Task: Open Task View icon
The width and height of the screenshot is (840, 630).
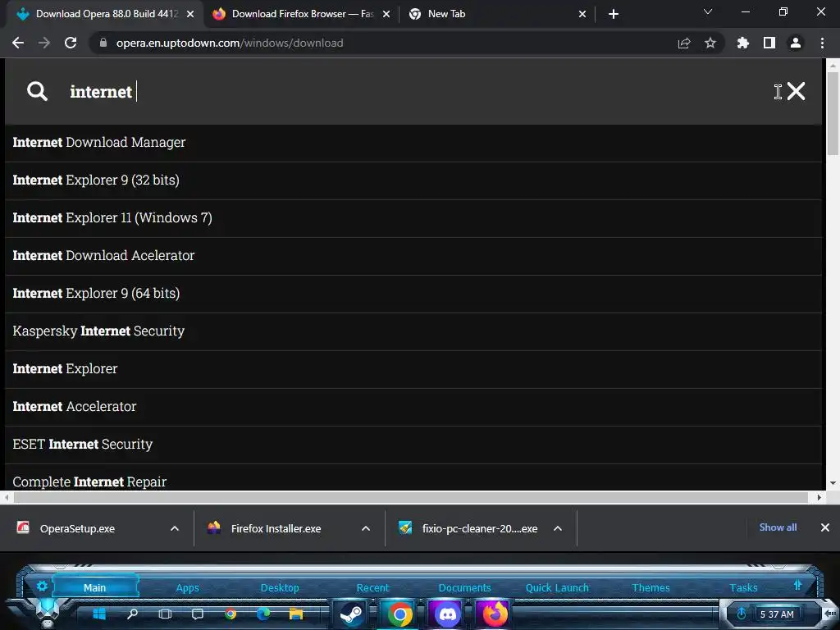Action: pyautogui.click(x=165, y=614)
